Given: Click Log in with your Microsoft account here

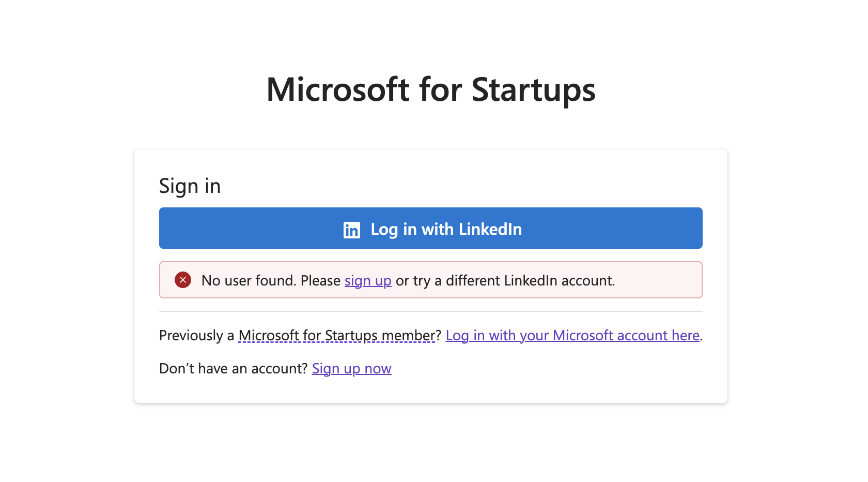Looking at the screenshot, I should click(572, 335).
